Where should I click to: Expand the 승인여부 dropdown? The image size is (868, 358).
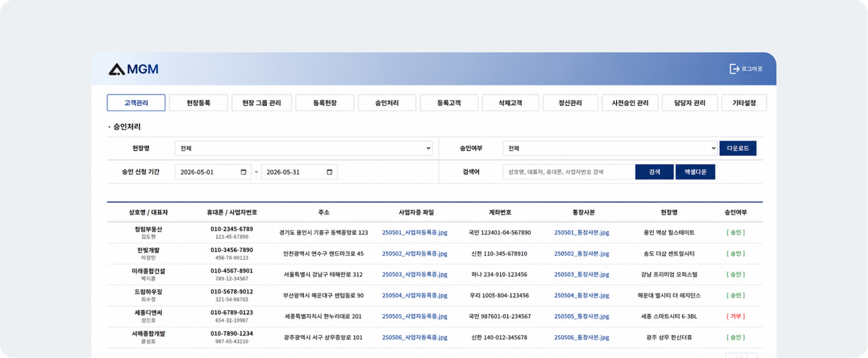[x=610, y=148]
